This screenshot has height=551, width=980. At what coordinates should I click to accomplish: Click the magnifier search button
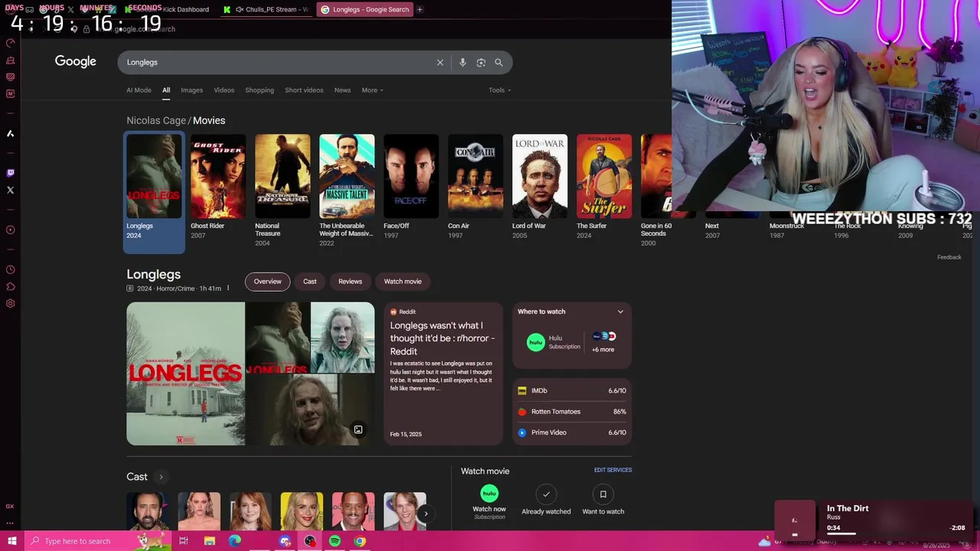[498, 63]
